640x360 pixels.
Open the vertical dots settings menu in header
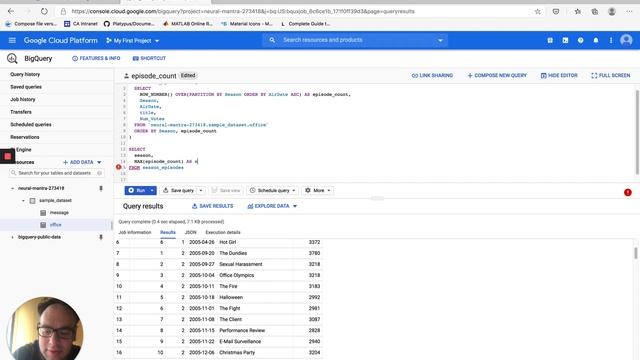coord(611,40)
